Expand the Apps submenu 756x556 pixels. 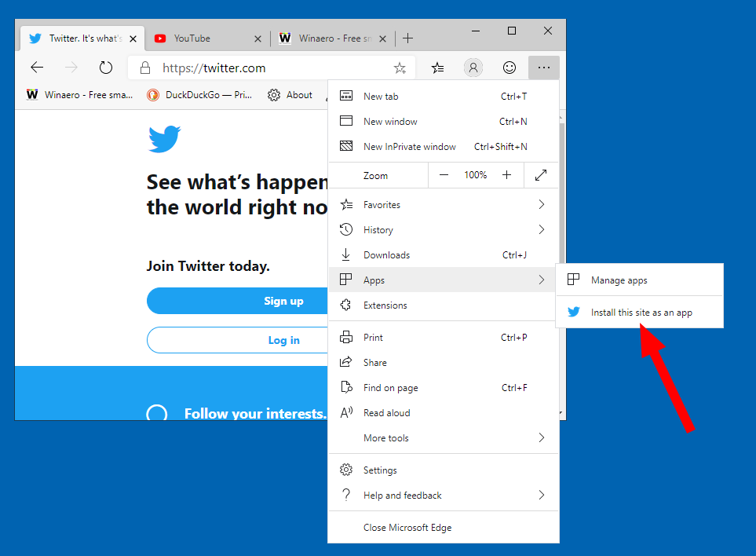click(x=443, y=280)
